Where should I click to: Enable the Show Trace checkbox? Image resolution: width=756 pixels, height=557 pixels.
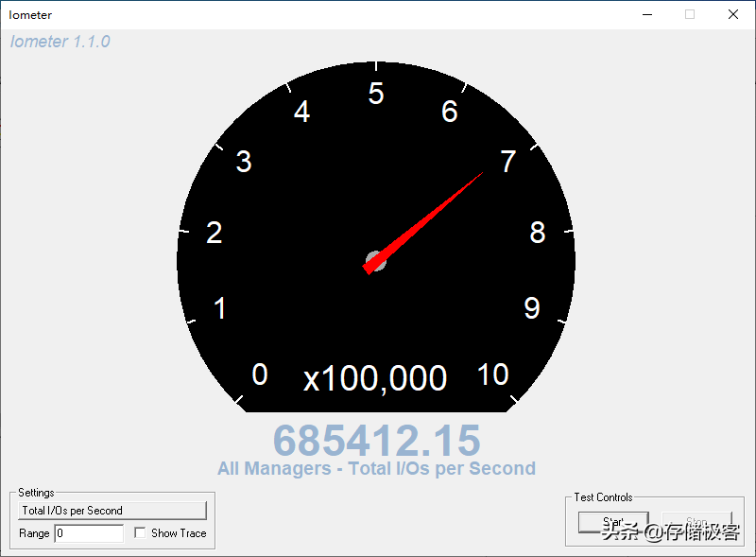(x=140, y=532)
